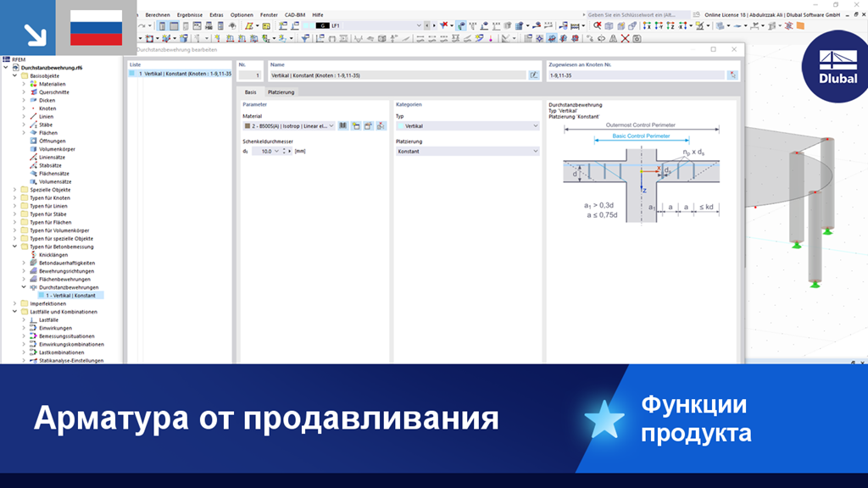Go to previous load case arrow
Screen dimensions: 868x488
point(427,25)
